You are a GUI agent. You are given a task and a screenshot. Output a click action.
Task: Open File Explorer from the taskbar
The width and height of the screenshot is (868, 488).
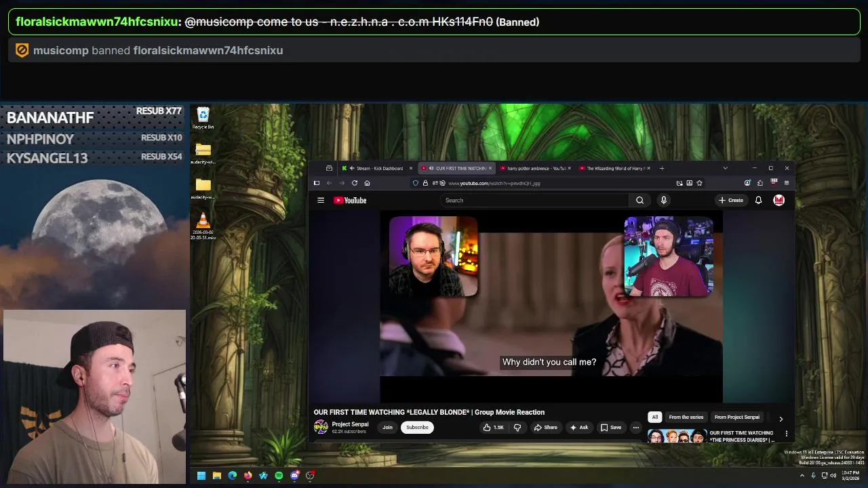[x=217, y=476]
